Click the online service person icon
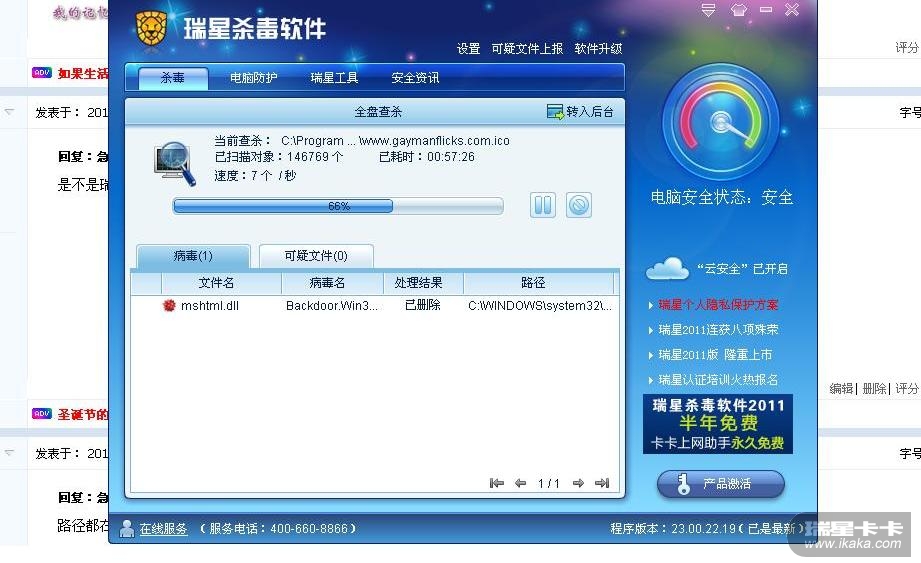 127,528
